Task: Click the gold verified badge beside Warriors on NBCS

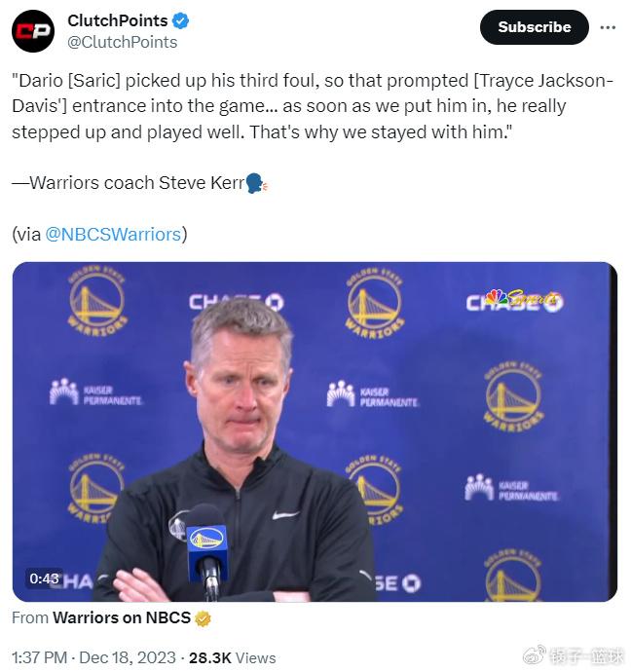Action: pos(203,618)
